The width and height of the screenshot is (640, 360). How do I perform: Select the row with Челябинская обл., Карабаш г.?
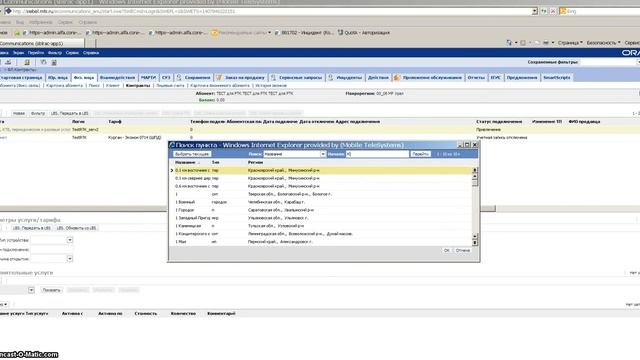click(x=322, y=202)
